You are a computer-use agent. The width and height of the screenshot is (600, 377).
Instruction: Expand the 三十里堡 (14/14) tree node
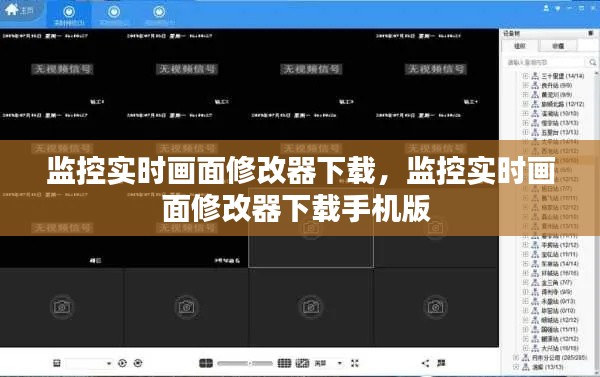point(525,76)
